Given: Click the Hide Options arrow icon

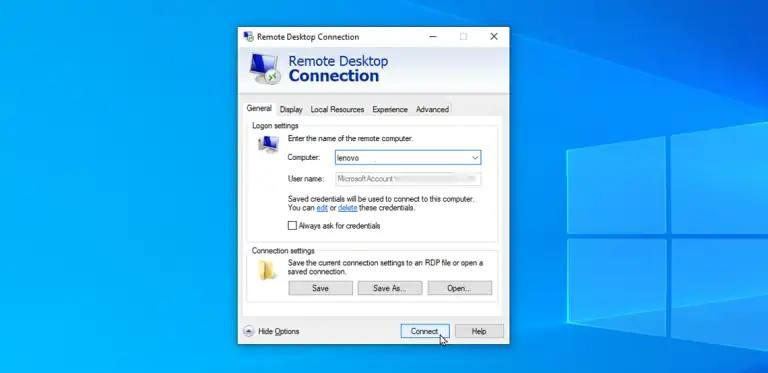Looking at the screenshot, I should click(248, 331).
